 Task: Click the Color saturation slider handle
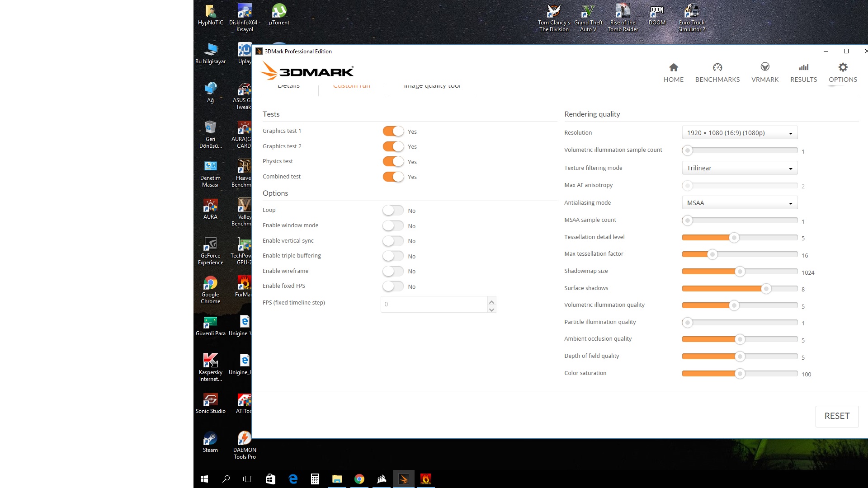click(x=740, y=374)
